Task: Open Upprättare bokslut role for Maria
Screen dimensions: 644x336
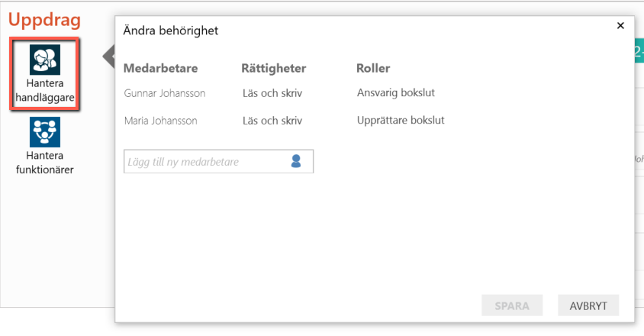Action: (x=401, y=121)
